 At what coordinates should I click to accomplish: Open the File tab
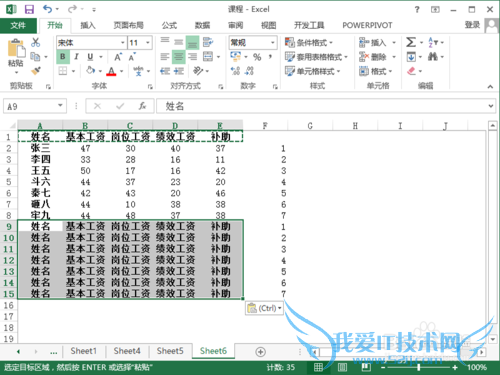[x=18, y=25]
